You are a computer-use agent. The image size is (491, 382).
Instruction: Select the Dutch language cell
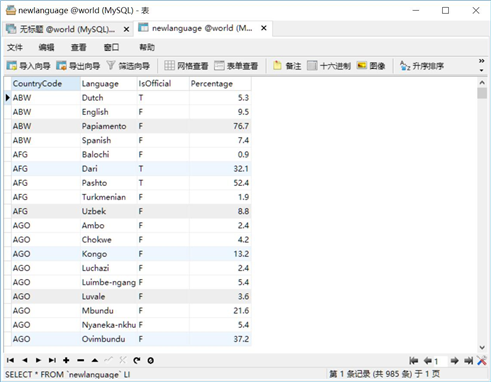pyautogui.click(x=109, y=98)
